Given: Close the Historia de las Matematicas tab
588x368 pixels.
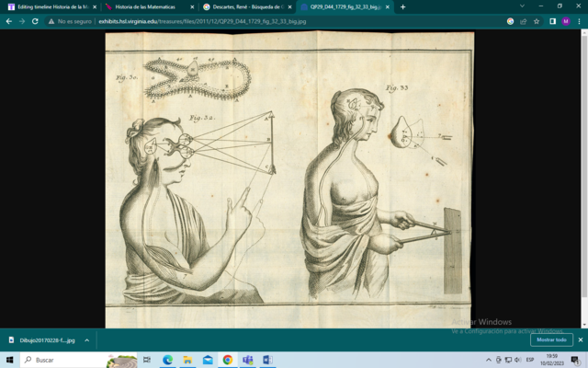Looking at the screenshot, I should (x=192, y=6).
